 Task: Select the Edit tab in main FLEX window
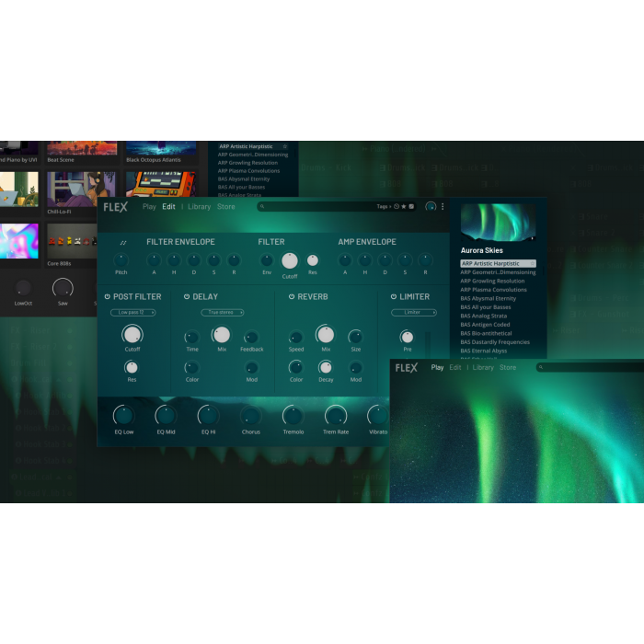(168, 207)
